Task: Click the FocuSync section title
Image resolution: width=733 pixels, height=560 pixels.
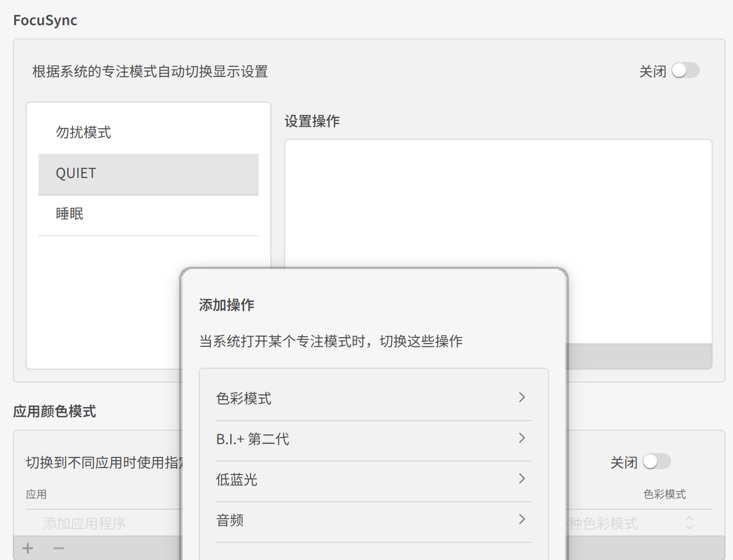Action: click(x=45, y=20)
